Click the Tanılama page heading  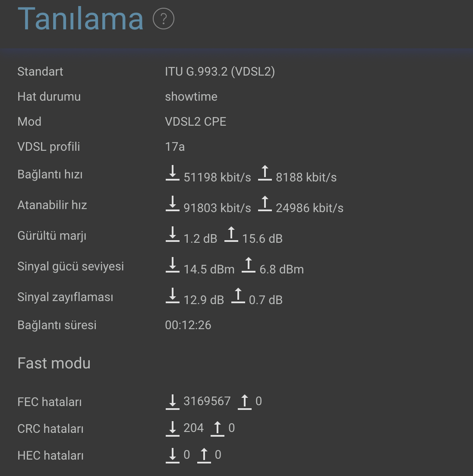[x=80, y=19]
